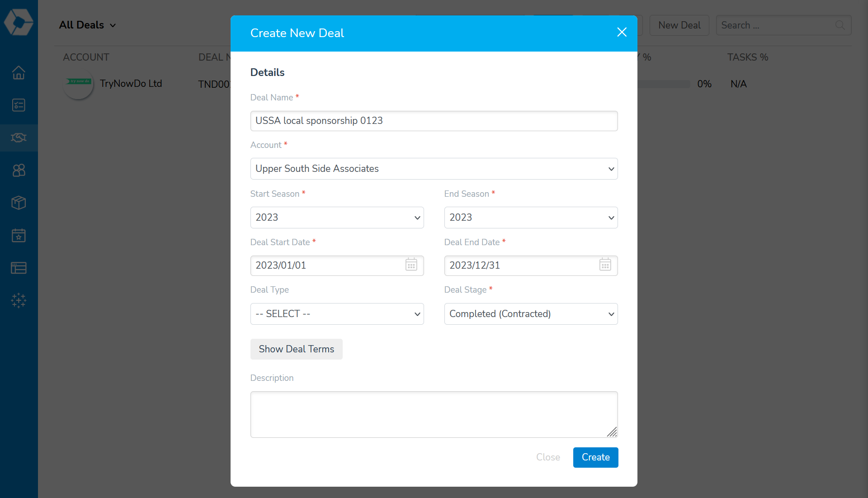Open the Account dropdown
The width and height of the screenshot is (868, 498).
434,169
